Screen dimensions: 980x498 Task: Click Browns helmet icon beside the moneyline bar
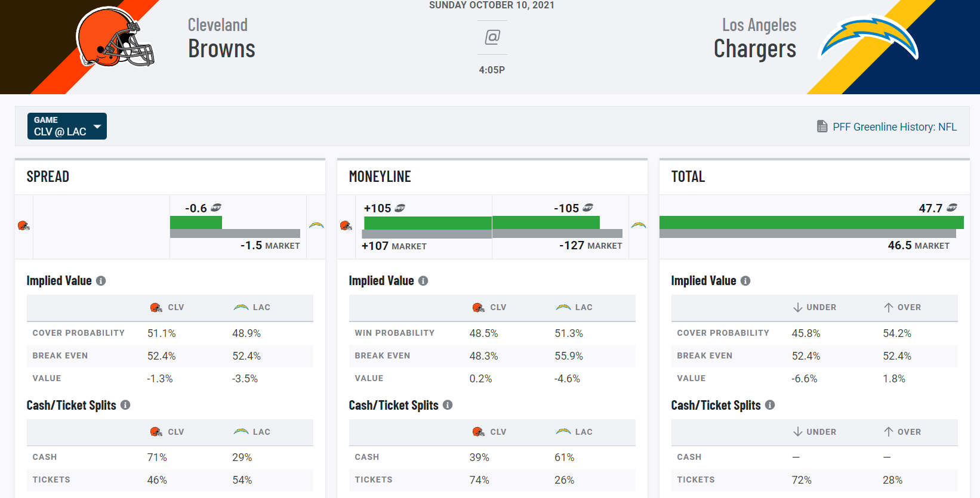[x=346, y=225]
